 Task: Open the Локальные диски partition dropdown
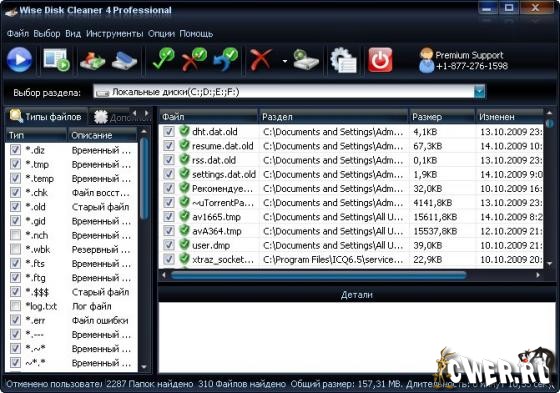(x=479, y=92)
